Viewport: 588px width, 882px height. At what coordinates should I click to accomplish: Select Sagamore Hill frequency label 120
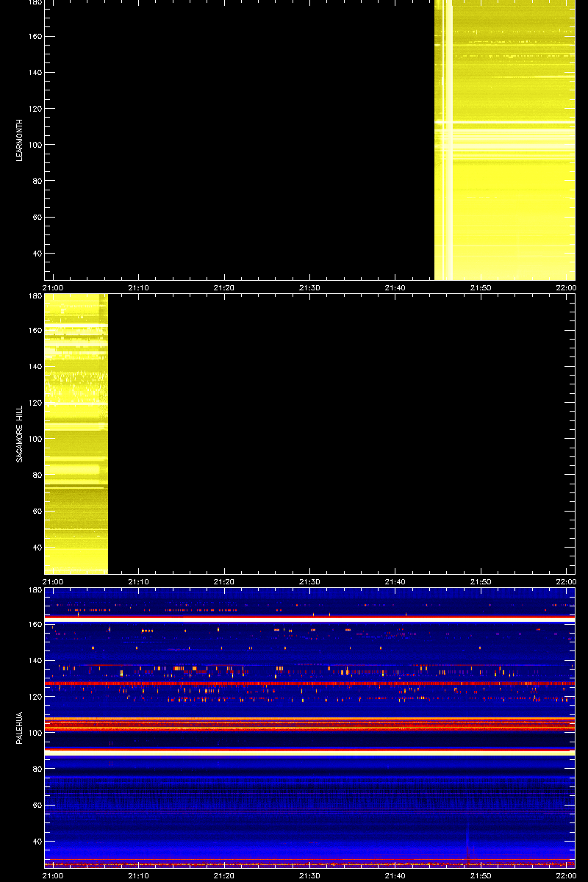(34, 403)
